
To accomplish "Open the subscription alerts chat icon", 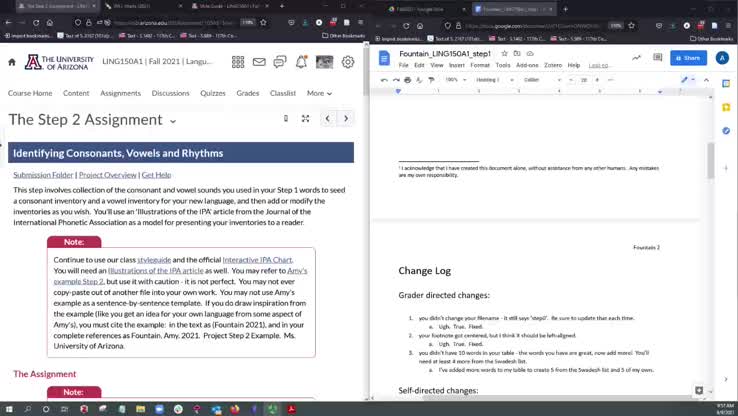I will 280,62.
